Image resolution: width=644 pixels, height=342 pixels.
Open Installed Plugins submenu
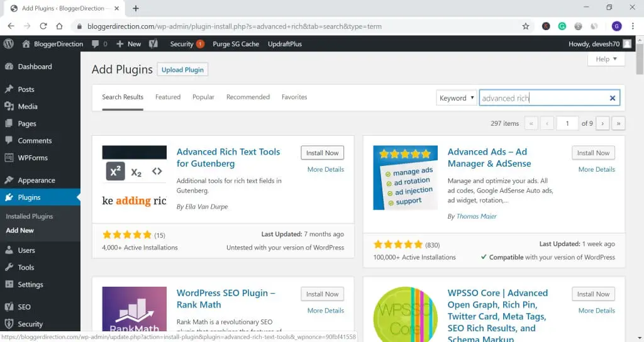click(x=29, y=216)
